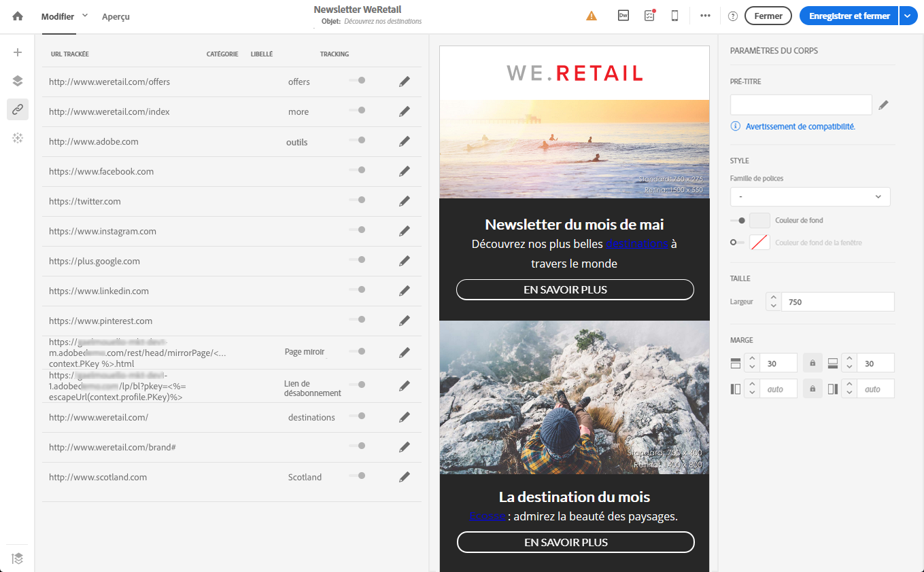Click the top margin stepper arrows
924x572 pixels.
click(752, 363)
